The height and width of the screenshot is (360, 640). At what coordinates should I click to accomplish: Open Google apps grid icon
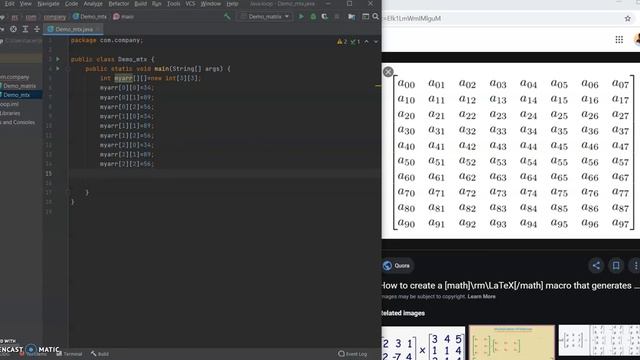(x=619, y=39)
